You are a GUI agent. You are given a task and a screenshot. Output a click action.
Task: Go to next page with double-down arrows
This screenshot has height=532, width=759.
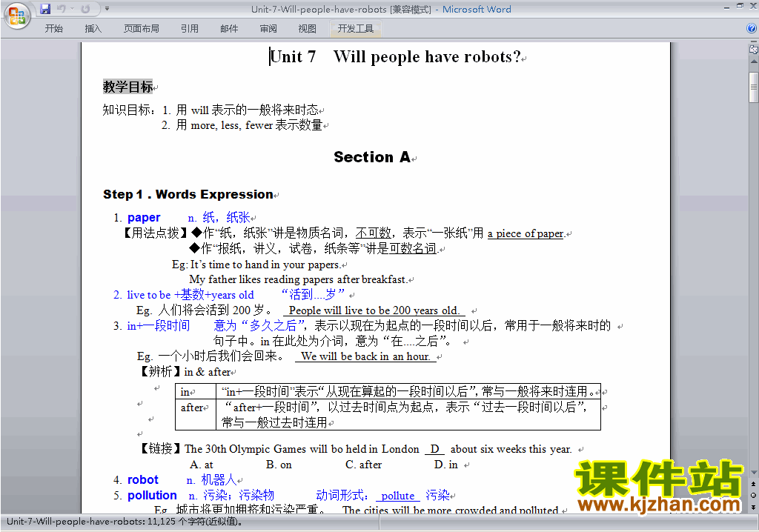click(754, 507)
